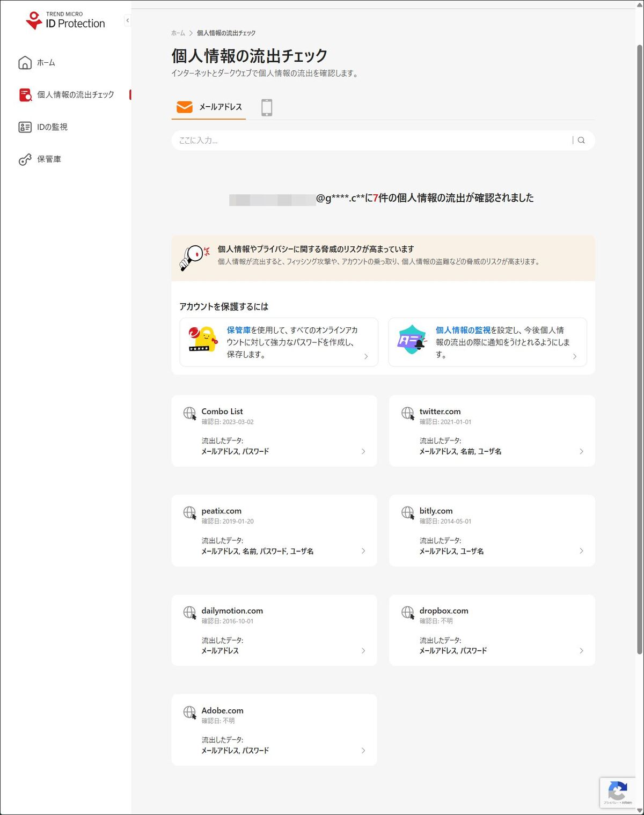The width and height of the screenshot is (644, 815).
Task: Click the bitly.com globe icon
Action: (x=408, y=513)
